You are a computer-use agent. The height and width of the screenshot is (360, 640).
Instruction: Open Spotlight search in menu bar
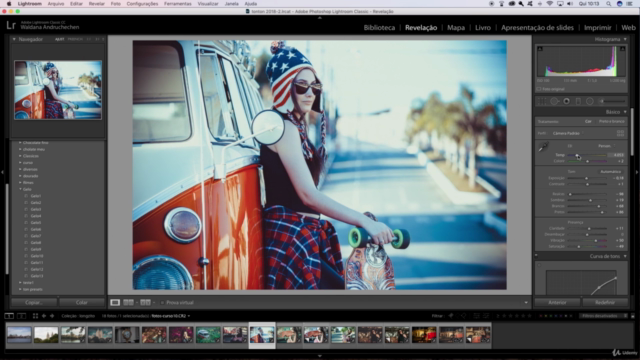click(x=608, y=4)
